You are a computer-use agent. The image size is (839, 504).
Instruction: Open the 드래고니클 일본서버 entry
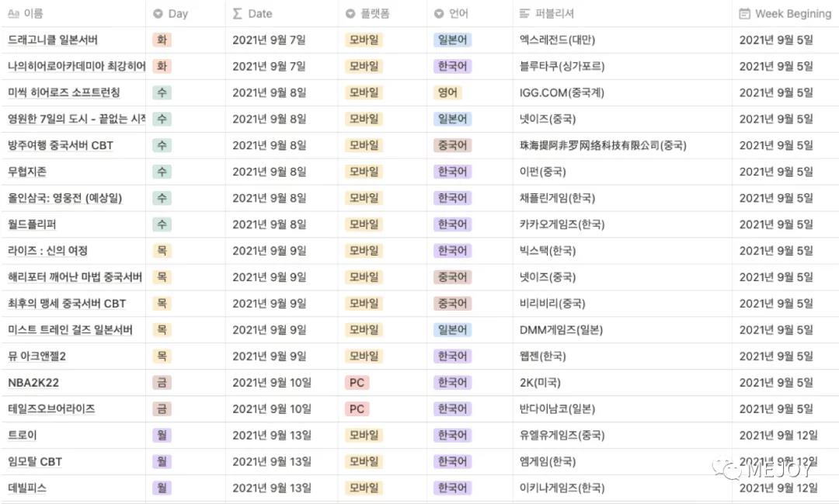click(x=53, y=40)
